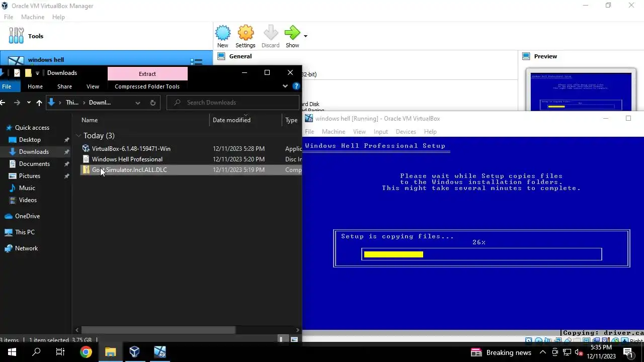This screenshot has width=644, height=362.
Task: Click the setup copying progress bar
Action: pos(481,254)
